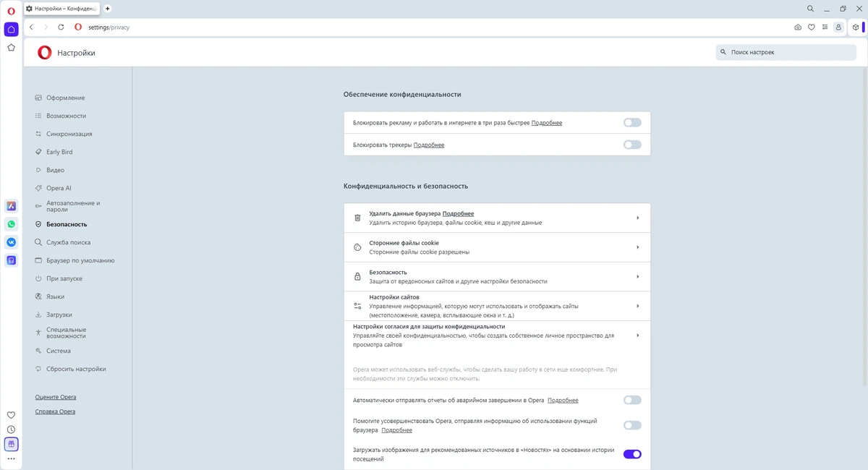This screenshot has height=470, width=868.
Task: Add page to bookmarks heart in address bar
Action: 812,27
